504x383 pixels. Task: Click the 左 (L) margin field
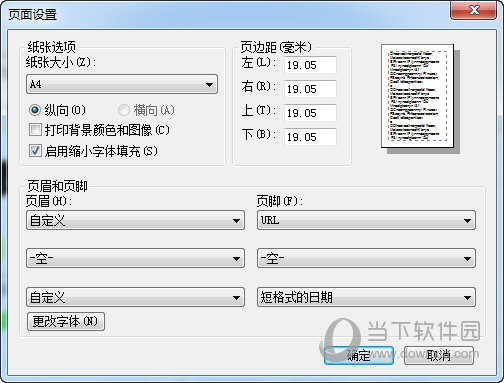(x=310, y=65)
